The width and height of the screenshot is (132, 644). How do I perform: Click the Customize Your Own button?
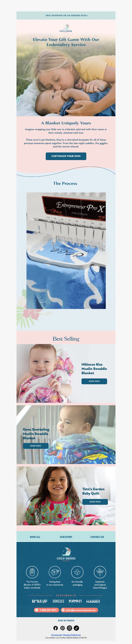coord(66,156)
